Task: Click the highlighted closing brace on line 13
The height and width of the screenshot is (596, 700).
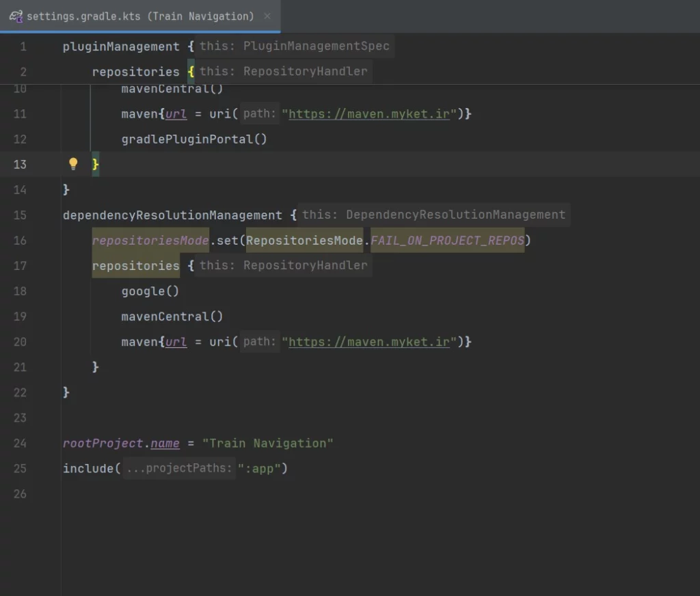Action: click(96, 165)
